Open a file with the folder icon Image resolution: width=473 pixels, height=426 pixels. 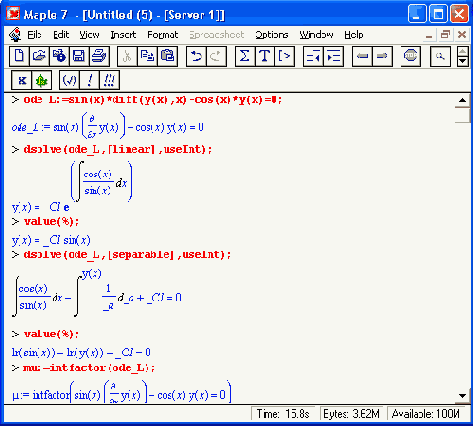point(39,56)
